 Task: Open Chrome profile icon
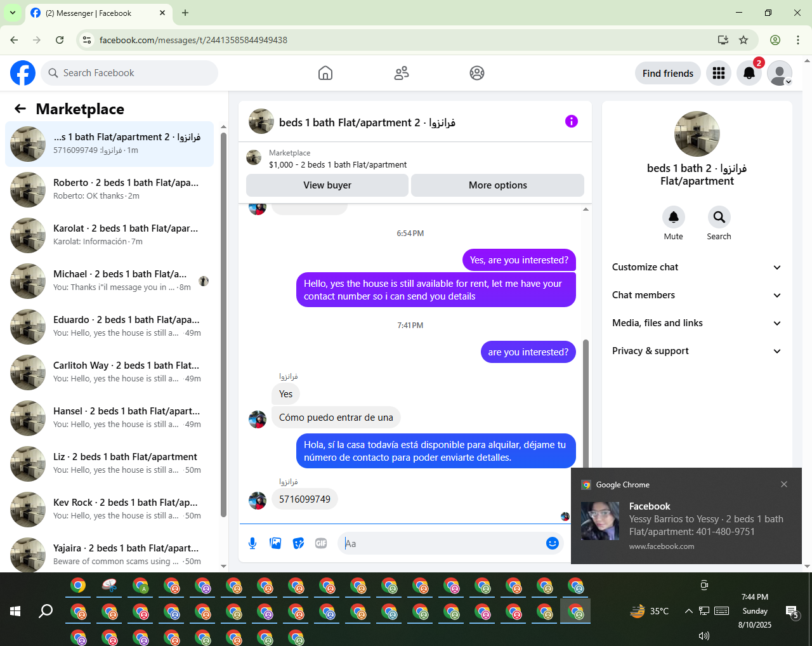tap(775, 40)
